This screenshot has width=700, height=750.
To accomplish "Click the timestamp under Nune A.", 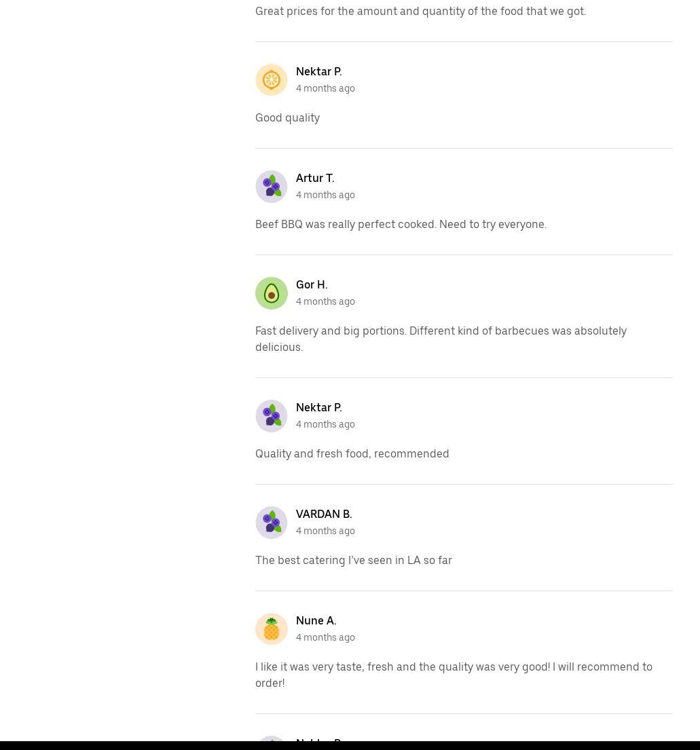I will 325,637.
